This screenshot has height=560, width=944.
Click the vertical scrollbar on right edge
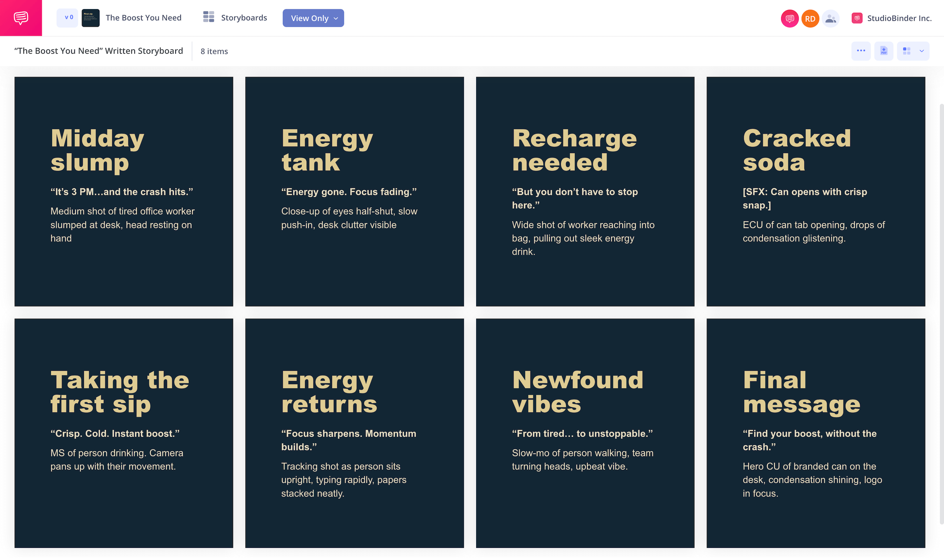941,313
